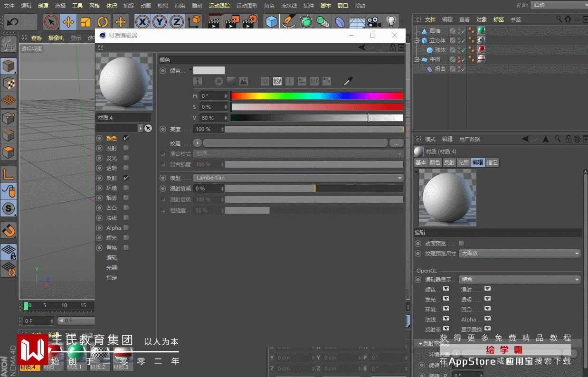This screenshot has width=588, height=377.
Task: Expand the 颜色 disclosure triangle
Action: [x=190, y=70]
